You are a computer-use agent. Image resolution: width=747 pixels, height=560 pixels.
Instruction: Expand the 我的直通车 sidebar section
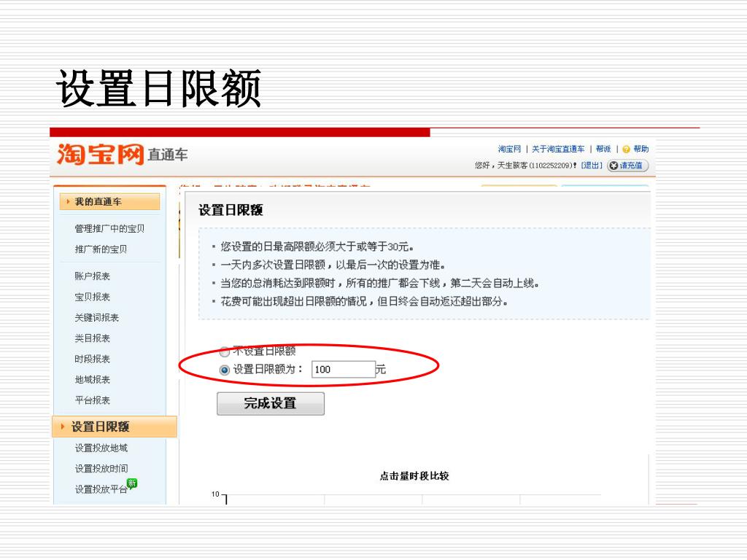click(109, 201)
